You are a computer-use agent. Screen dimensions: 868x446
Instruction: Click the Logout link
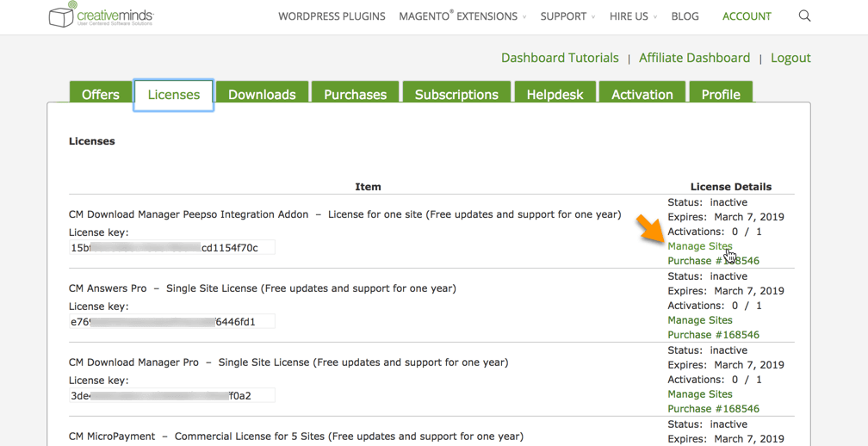[x=790, y=58]
